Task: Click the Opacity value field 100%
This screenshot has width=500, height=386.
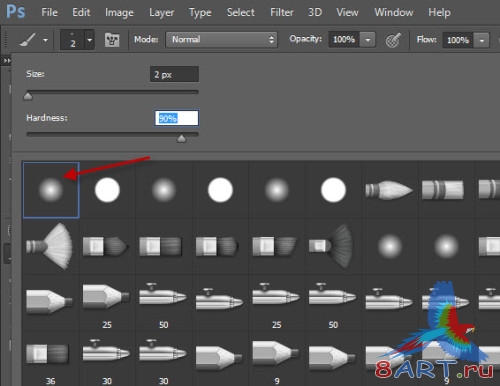Action: (344, 40)
